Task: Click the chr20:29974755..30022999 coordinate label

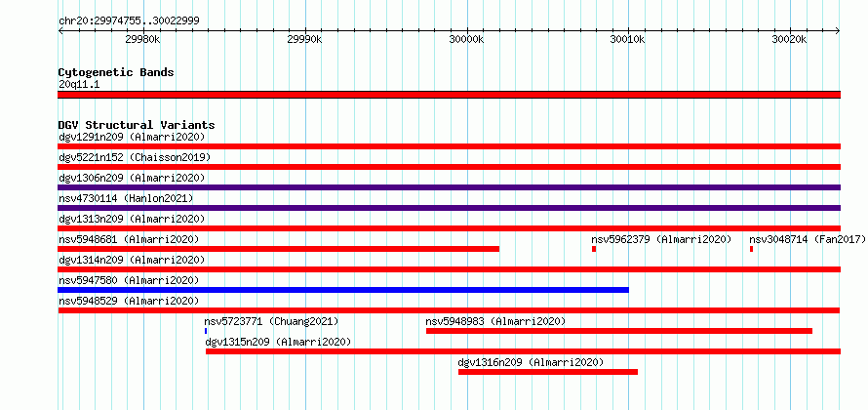Action: (129, 21)
